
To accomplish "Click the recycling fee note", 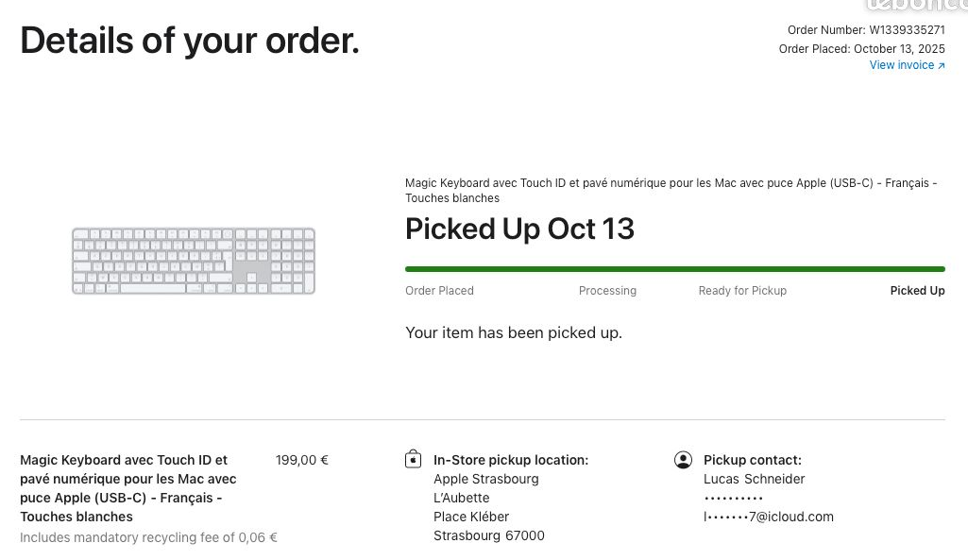I will tap(148, 537).
